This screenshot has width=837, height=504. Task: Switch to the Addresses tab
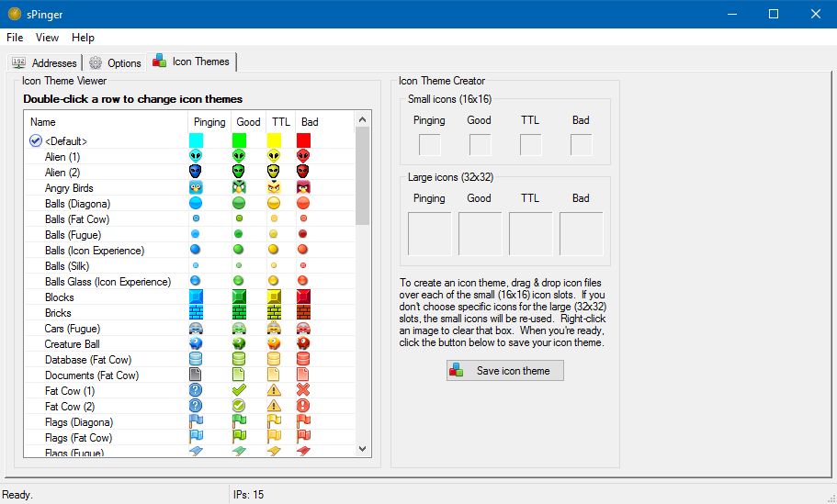tap(44, 63)
